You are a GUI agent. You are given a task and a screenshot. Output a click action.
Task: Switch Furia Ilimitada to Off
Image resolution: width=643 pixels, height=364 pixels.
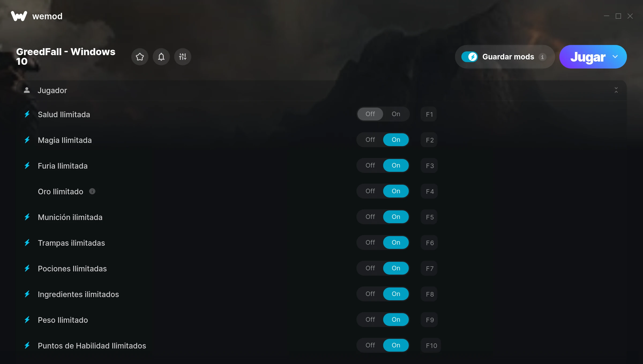[x=370, y=165]
